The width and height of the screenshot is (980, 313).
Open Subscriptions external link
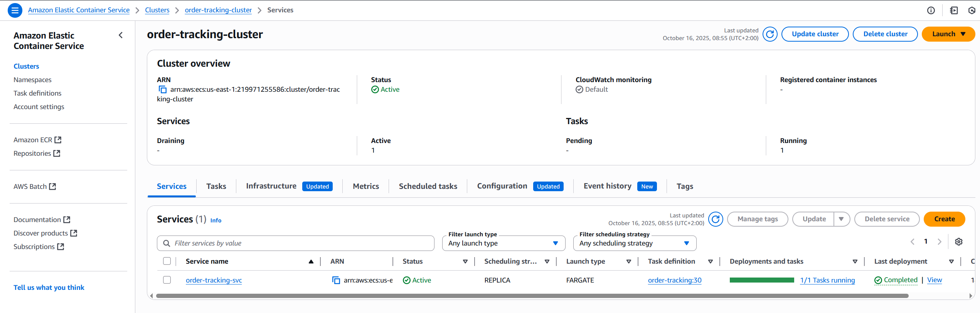pos(39,247)
